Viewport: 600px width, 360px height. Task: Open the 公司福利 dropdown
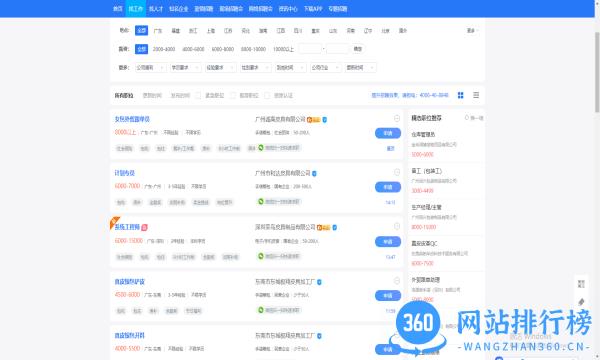[150, 67]
